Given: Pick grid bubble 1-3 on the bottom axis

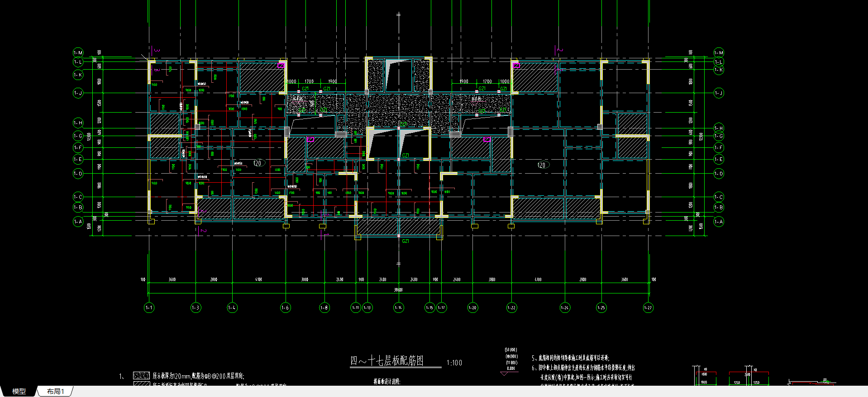Looking at the screenshot, I should tap(196, 308).
